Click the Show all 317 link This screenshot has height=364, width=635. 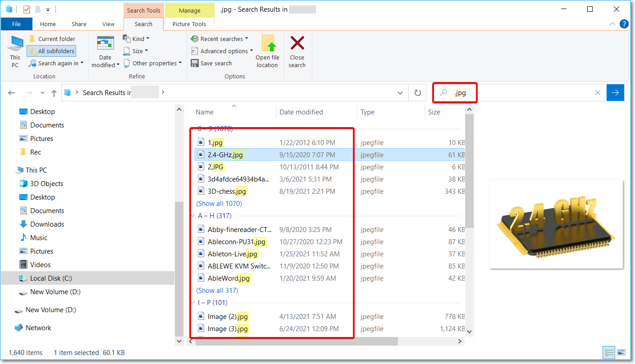click(x=217, y=291)
